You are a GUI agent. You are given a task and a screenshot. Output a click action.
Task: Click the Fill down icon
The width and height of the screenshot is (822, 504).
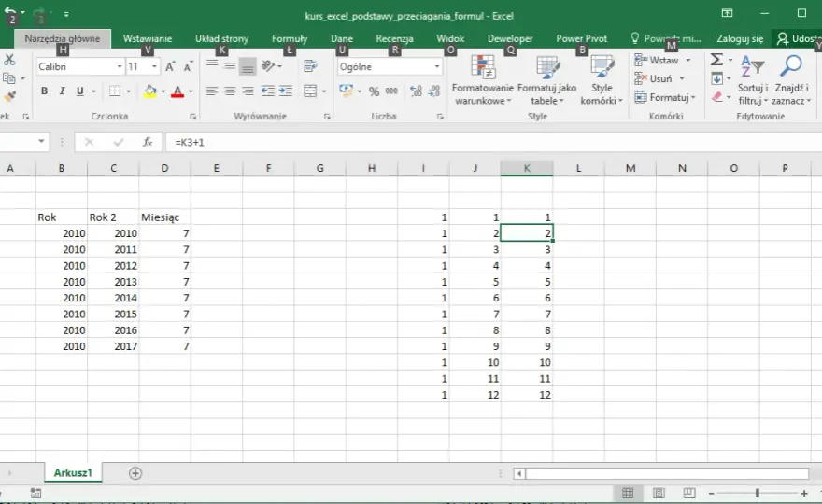click(x=716, y=78)
